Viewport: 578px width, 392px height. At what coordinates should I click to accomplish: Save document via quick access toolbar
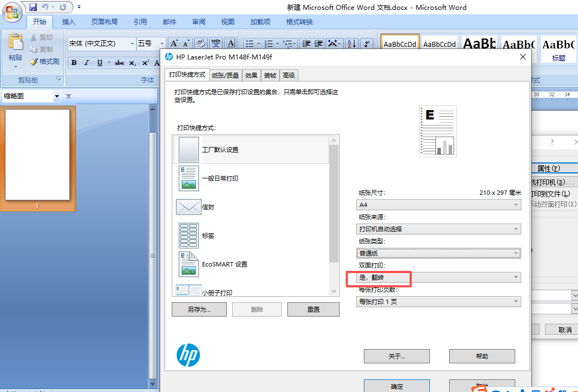coord(33,7)
